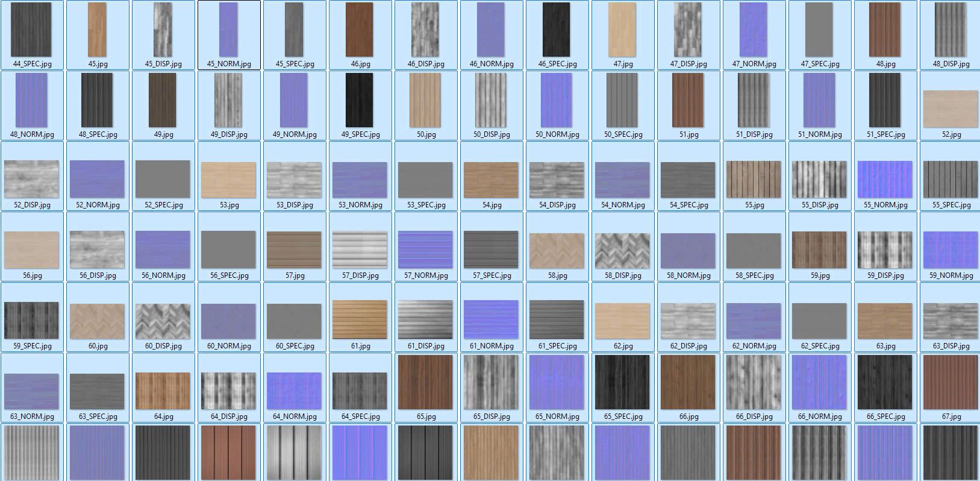Open the 45_NORM.jpg normal map

(x=229, y=30)
